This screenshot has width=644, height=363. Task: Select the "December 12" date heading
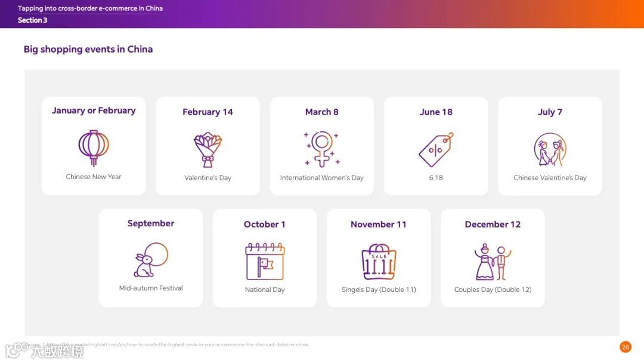click(x=493, y=224)
